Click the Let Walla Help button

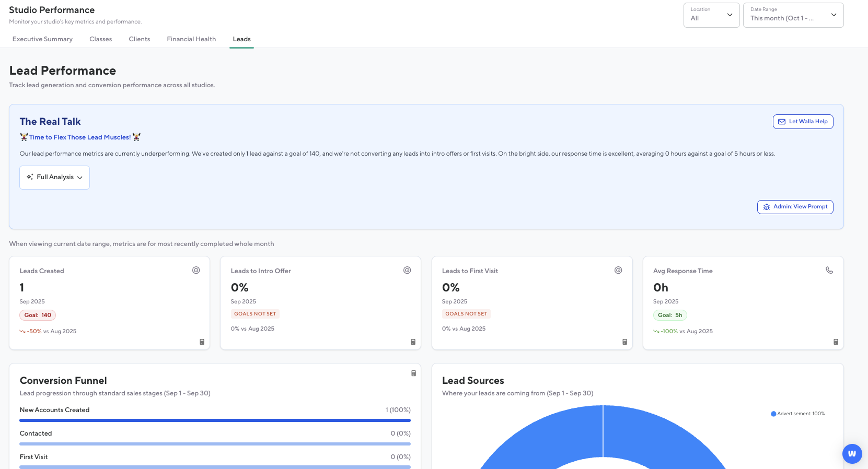(803, 122)
